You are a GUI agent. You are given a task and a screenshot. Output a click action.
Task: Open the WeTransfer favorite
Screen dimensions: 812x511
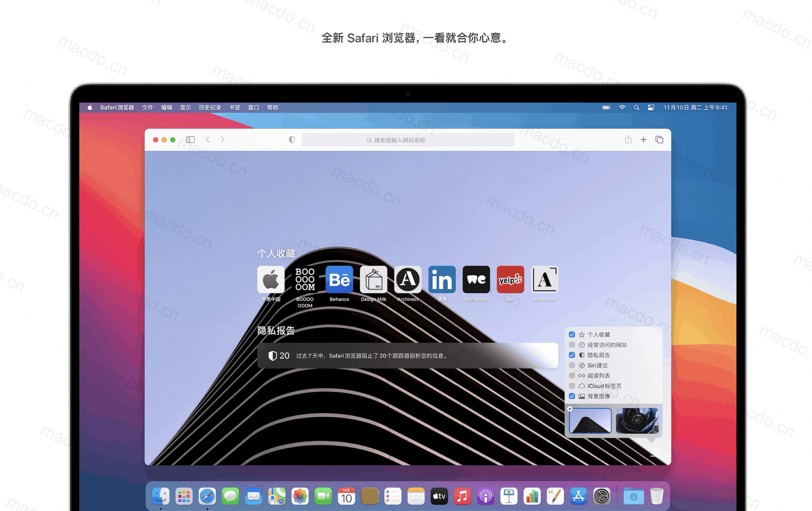476,279
